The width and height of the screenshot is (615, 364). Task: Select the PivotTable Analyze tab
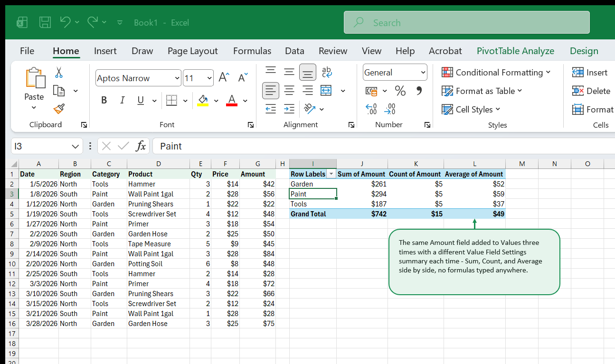(x=515, y=51)
